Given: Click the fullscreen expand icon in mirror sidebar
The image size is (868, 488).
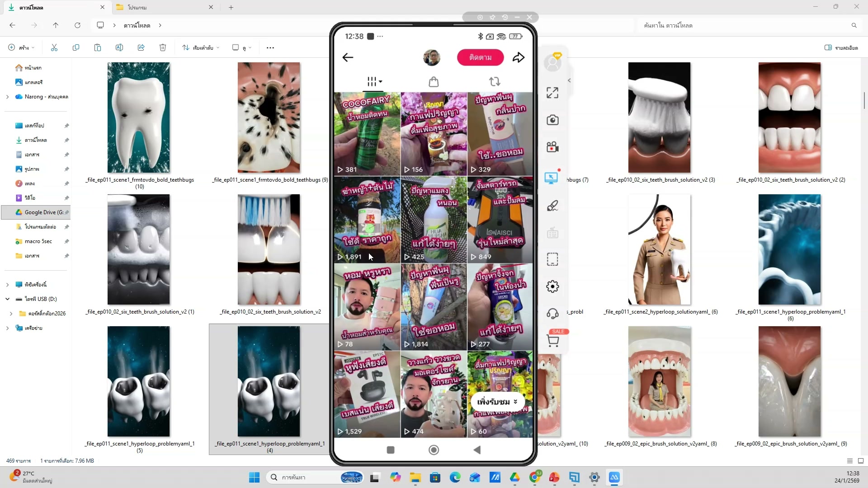Looking at the screenshot, I should [x=552, y=93].
